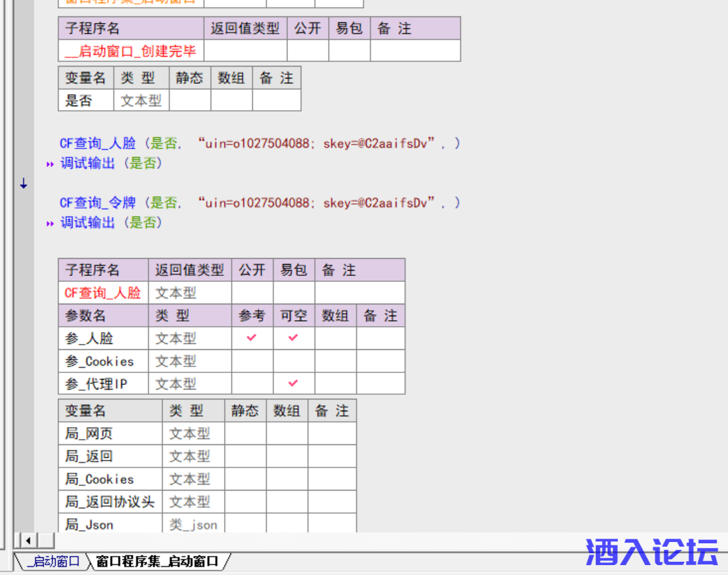Screen dimensions: 728x575
Task: Click the double-arrow marker before second 调试输出
Action: pyautogui.click(x=50, y=224)
